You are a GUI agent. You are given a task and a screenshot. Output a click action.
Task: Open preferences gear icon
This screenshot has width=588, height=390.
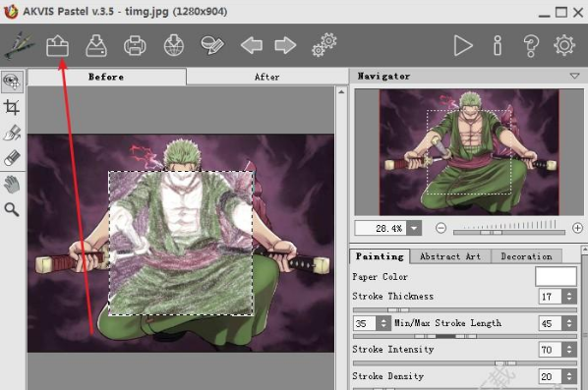(x=564, y=45)
